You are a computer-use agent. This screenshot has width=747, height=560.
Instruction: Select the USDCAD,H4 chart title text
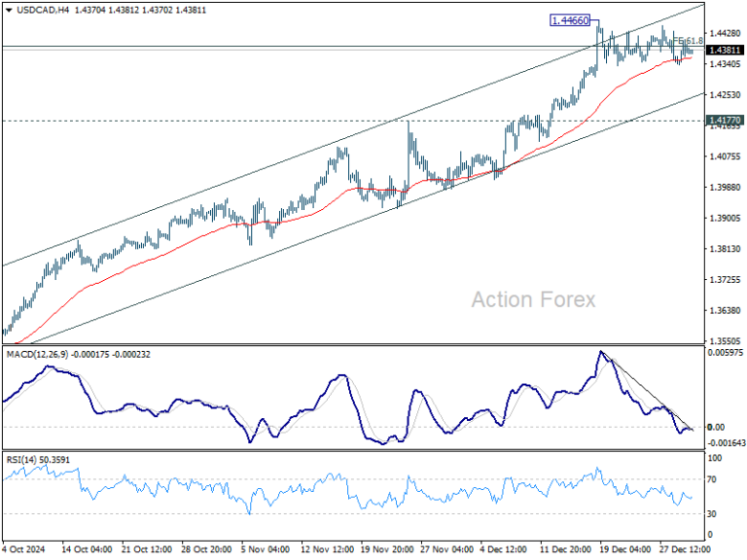[43, 10]
